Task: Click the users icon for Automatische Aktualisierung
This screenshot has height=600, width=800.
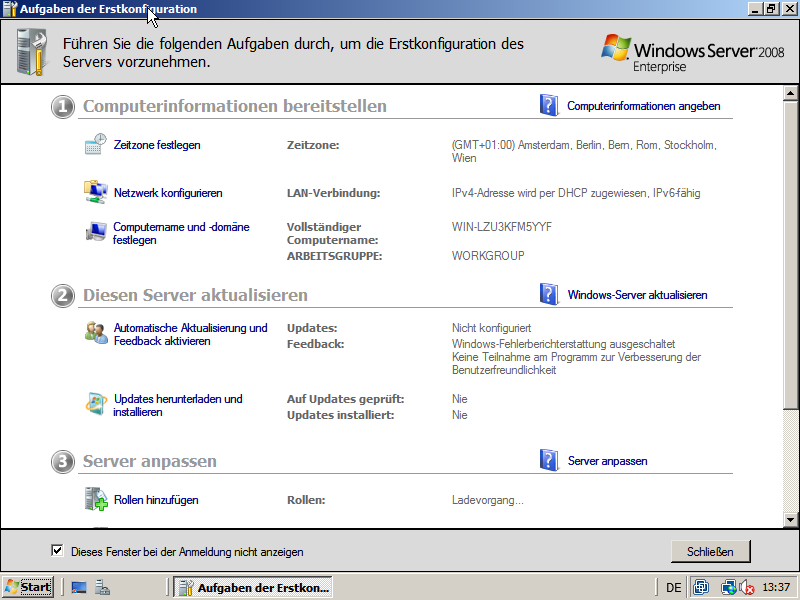Action: pyautogui.click(x=95, y=333)
